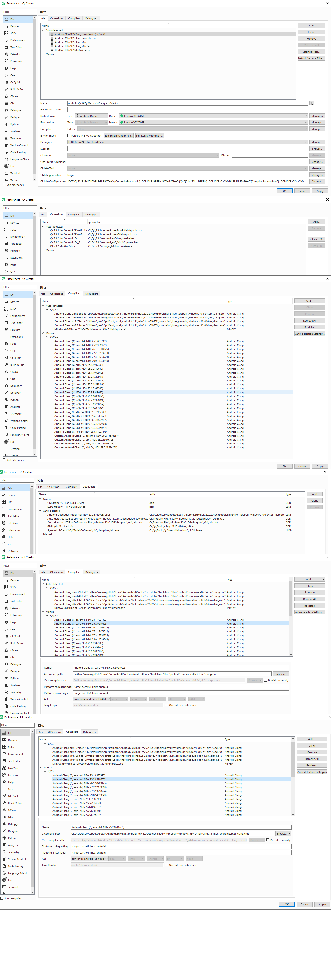Image resolution: width=331 pixels, height=980 pixels.
Task: Toggle Override for code model under clang.exe compiler path
Action: [167, 705]
